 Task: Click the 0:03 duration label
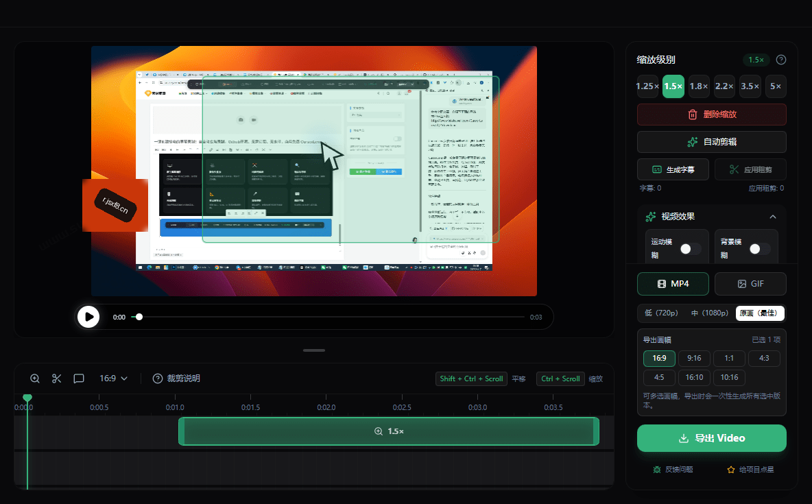[x=536, y=317]
